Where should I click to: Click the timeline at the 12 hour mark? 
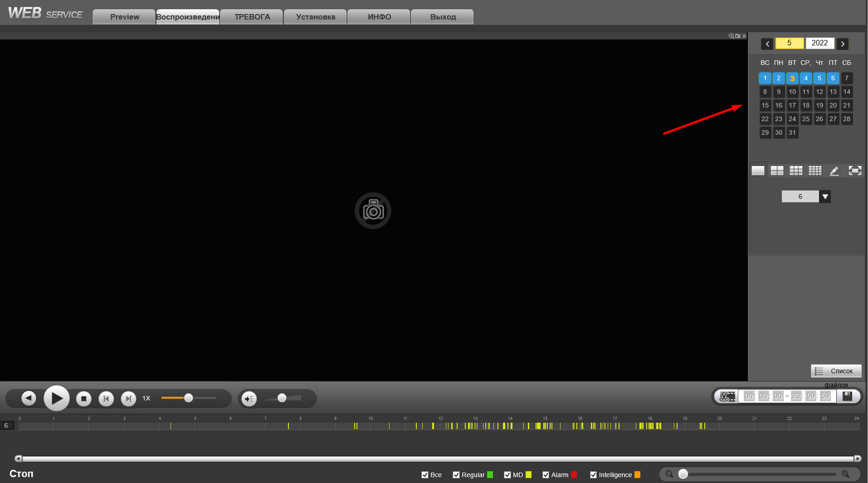(x=440, y=426)
